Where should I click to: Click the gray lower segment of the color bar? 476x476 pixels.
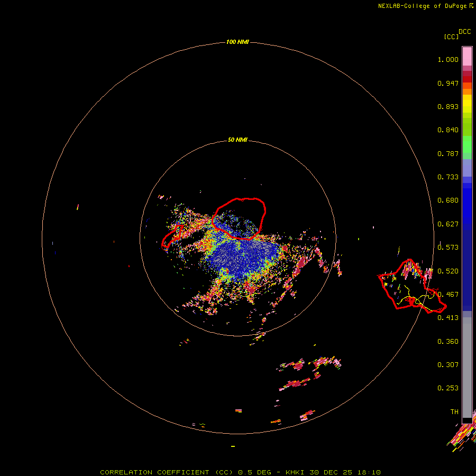[x=467, y=368]
